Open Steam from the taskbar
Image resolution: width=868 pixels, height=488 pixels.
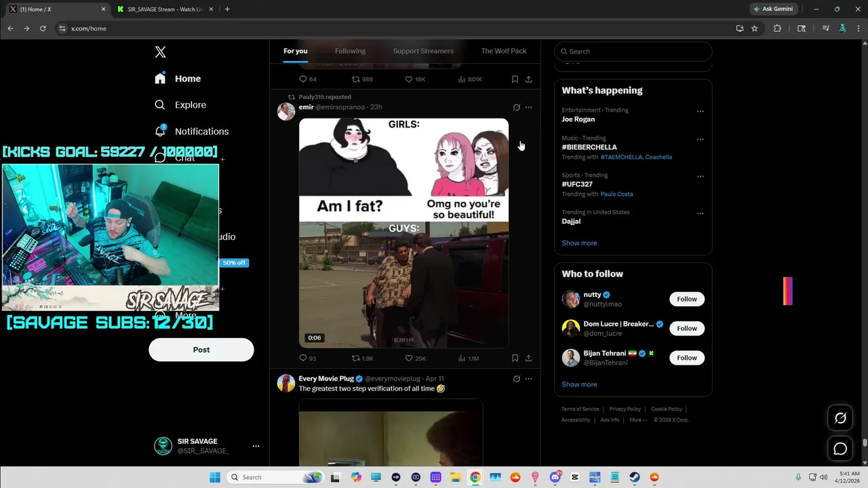tap(634, 477)
